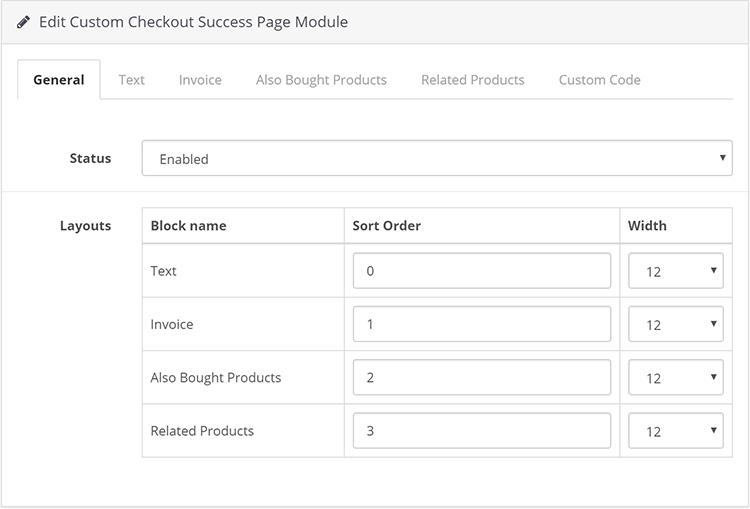Expand the Width dropdown for Invoice block
Image resolution: width=750 pixels, height=509 pixels.
point(675,324)
